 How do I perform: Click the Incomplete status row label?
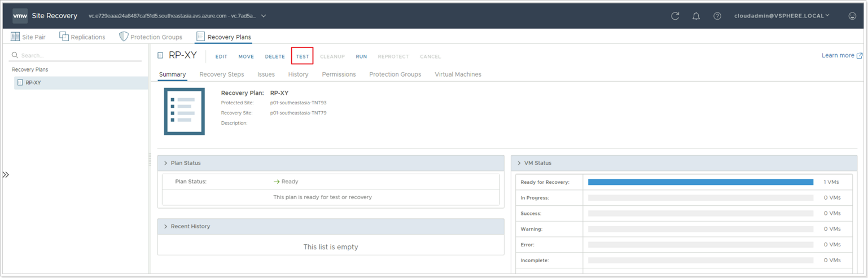(x=535, y=261)
